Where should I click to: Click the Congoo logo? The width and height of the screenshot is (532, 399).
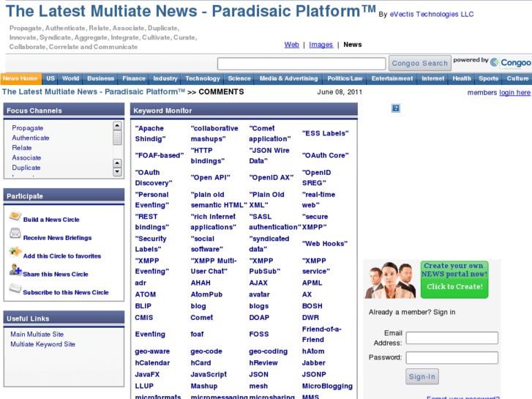tap(511, 62)
